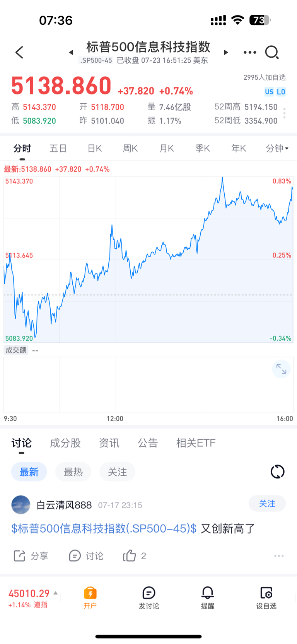Select the 最热 filter pill
297x644 pixels.
[73, 472]
